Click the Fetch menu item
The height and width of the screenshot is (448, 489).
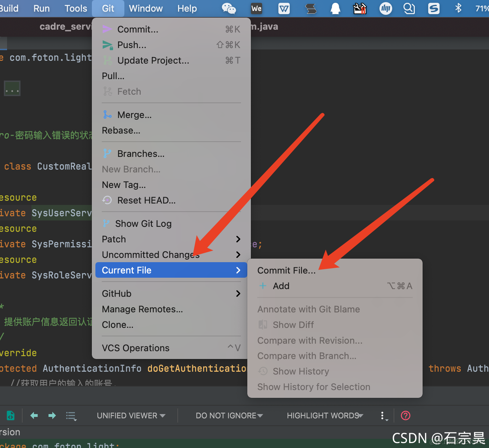171,92
